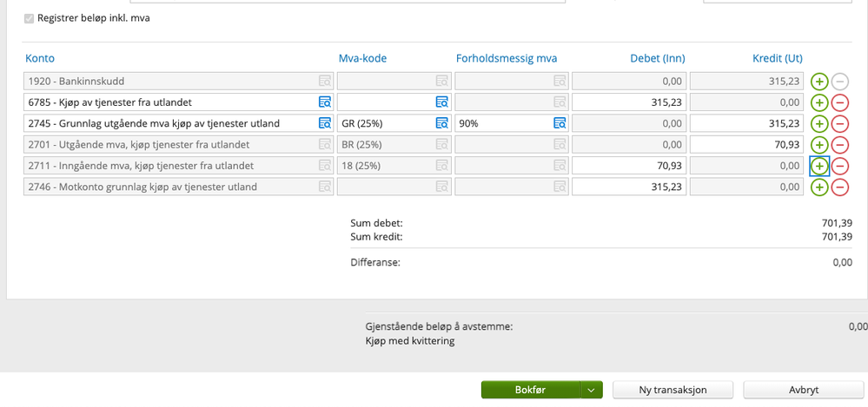The width and height of the screenshot is (868, 407).
Task: Remove the 1920 Bankinnskudd row
Action: coord(840,82)
